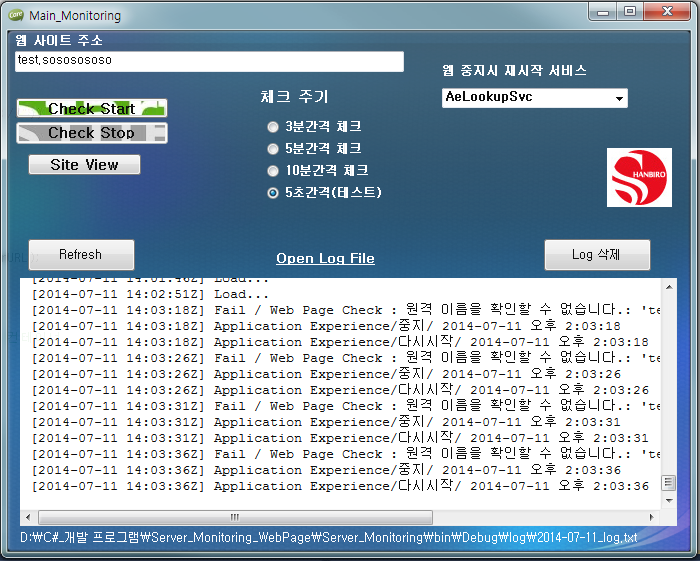This screenshot has width=700, height=561.
Task: Open the Open Log File link
Action: [325, 258]
